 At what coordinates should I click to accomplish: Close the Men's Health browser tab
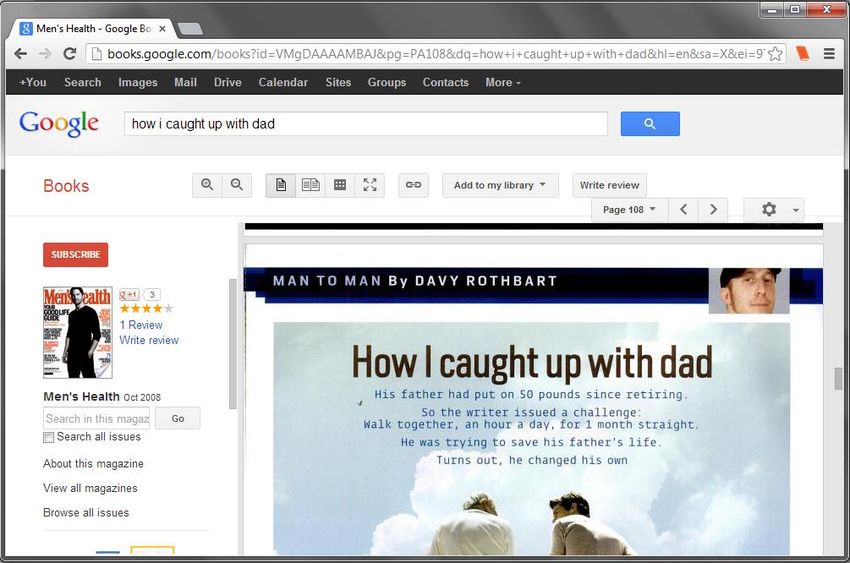point(162,29)
